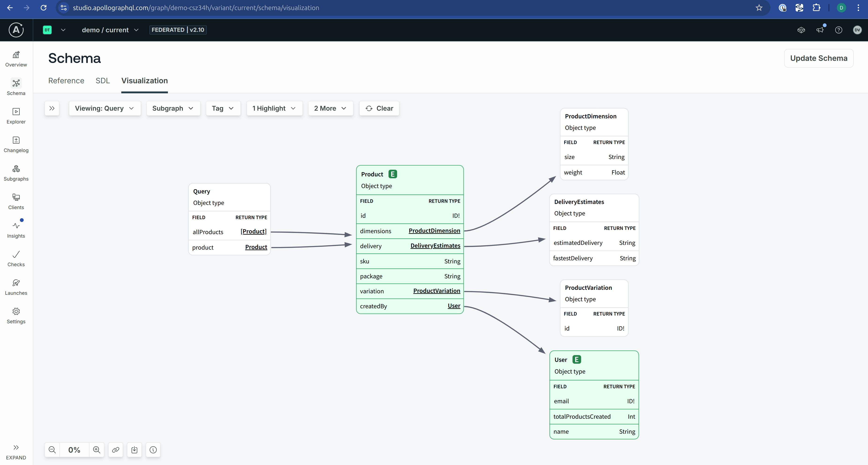The width and height of the screenshot is (868, 465).
Task: Follow the ProductDimension return type link
Action: tap(434, 231)
